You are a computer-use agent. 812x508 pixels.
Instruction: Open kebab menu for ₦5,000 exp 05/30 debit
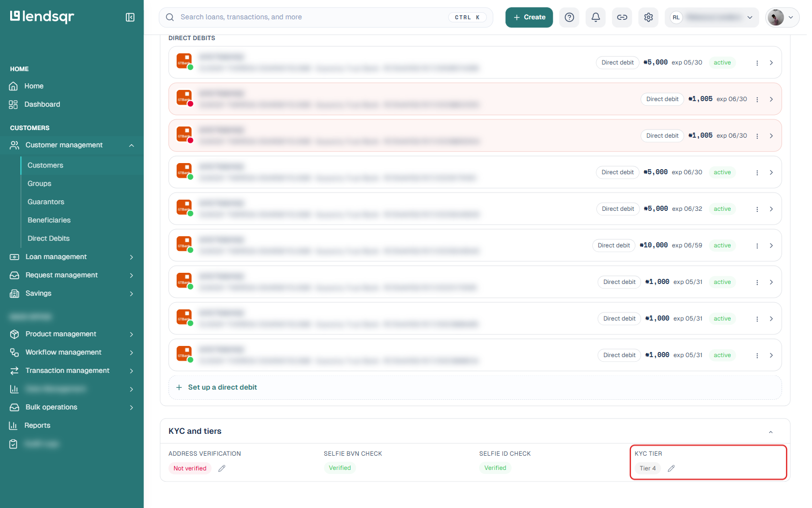coord(757,63)
